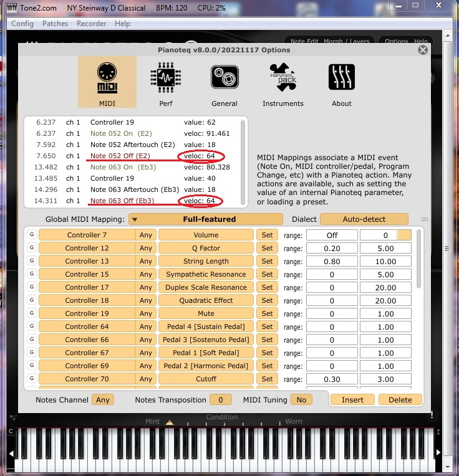The height and width of the screenshot is (476, 459).
Task: Click the Sympathetic Resonance action button
Action: (206, 274)
